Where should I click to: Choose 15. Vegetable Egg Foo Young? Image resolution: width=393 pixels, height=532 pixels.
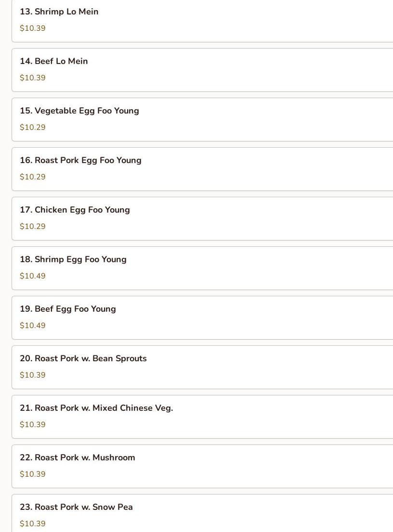click(202, 119)
